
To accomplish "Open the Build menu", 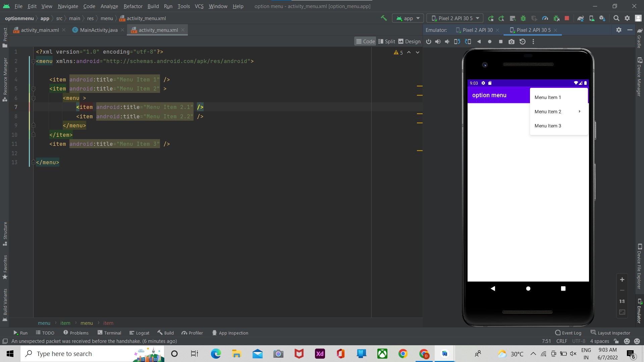I will pos(153,6).
